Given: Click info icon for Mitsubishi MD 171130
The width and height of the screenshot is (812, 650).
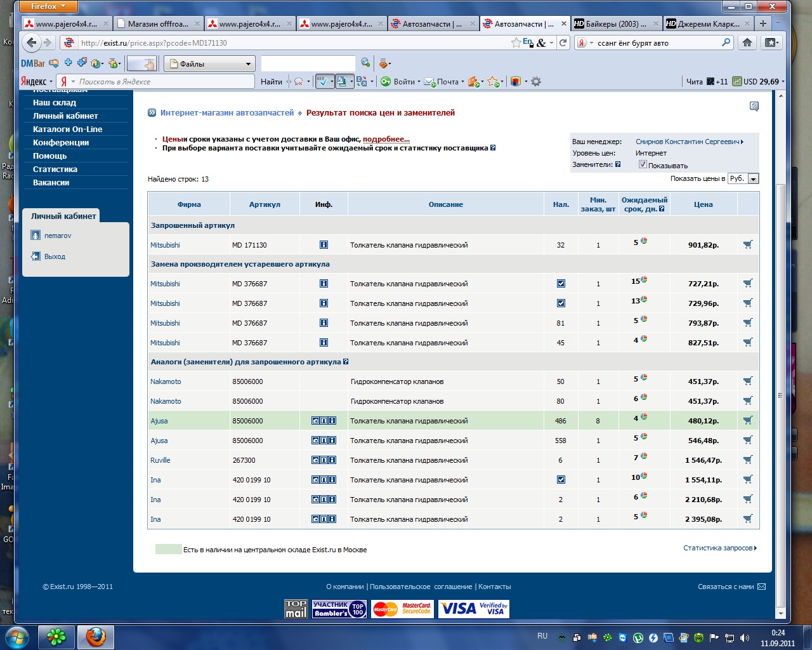Looking at the screenshot, I should (324, 245).
